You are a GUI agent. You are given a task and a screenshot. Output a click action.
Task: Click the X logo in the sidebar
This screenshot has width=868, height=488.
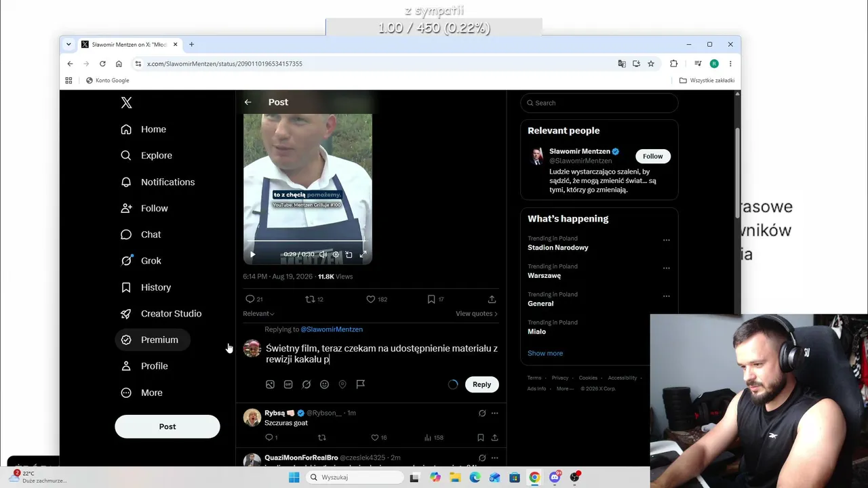[126, 103]
